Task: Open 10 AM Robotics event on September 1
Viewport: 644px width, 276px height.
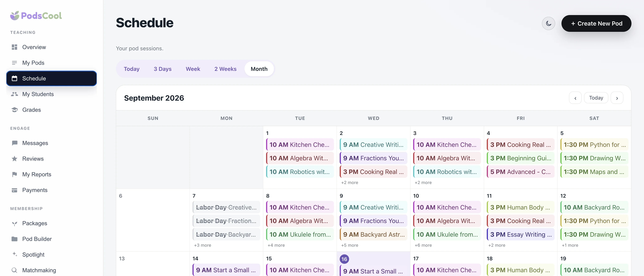Action: pyautogui.click(x=300, y=172)
